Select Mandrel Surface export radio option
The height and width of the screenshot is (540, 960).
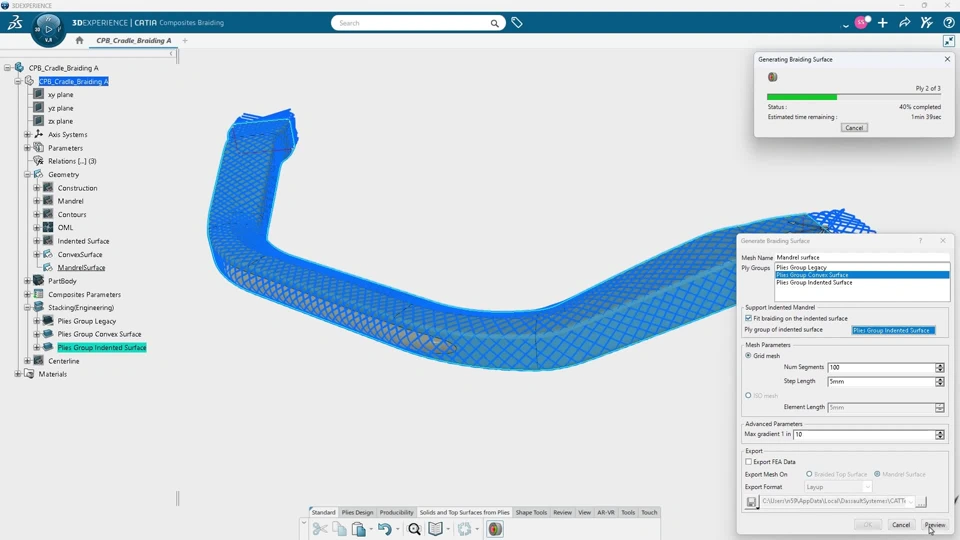pos(877,474)
